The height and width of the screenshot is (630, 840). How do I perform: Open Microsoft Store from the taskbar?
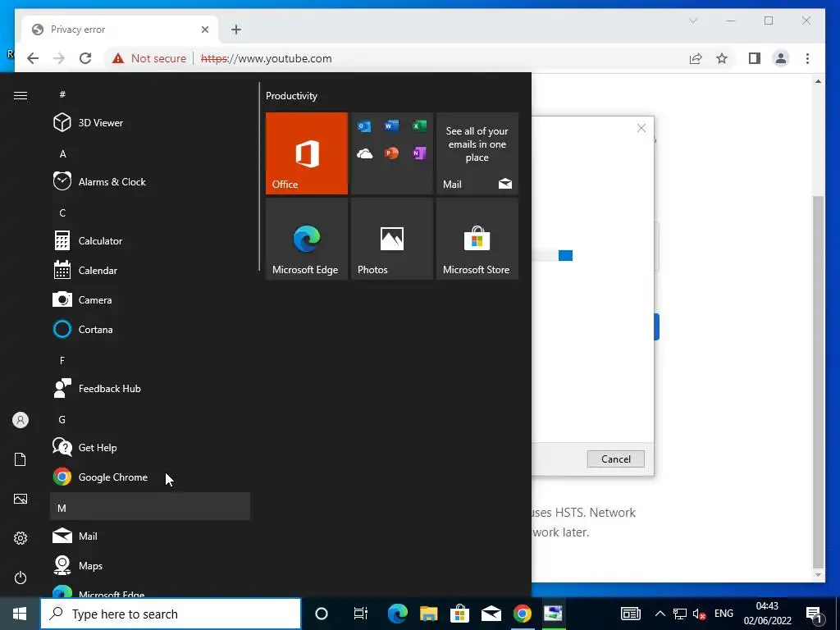[459, 614]
